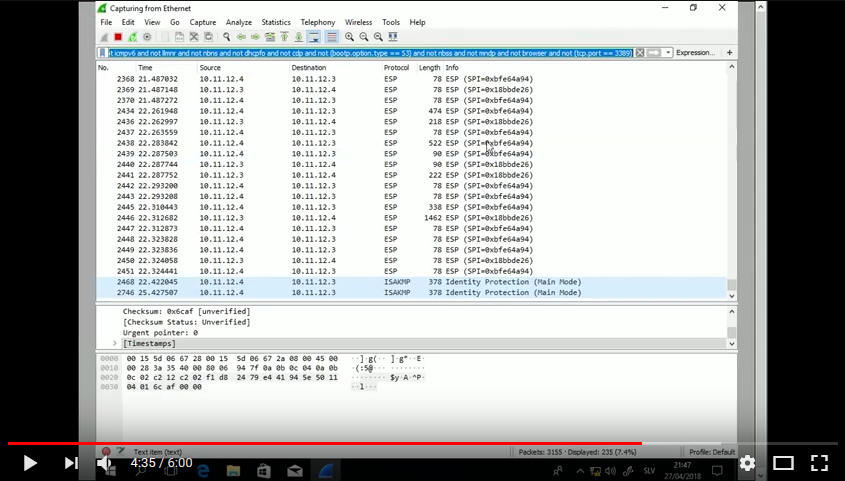845x481 pixels.
Task: Select packet 2446 with length 1462
Action: (411, 218)
